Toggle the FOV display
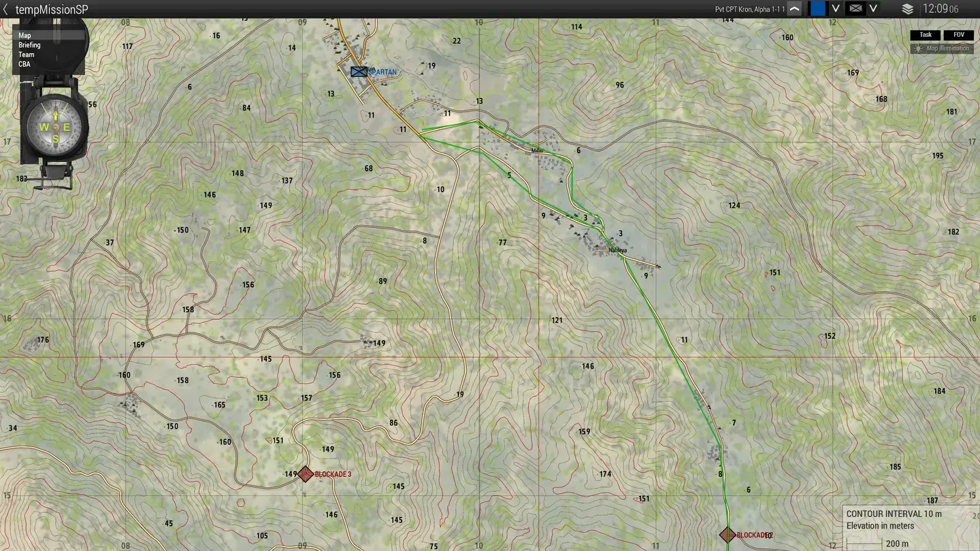Viewport: 980px width, 551px height. pyautogui.click(x=958, y=35)
